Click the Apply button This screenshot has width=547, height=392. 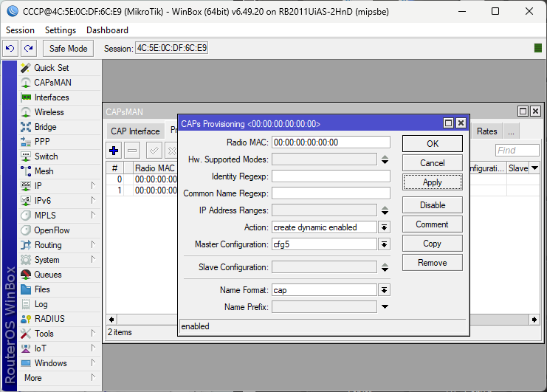click(433, 182)
